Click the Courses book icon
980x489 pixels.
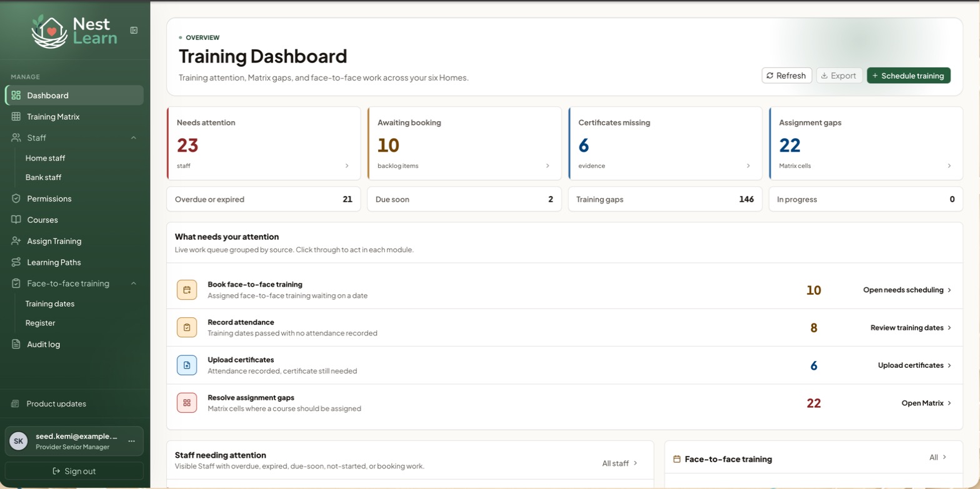[x=16, y=220]
